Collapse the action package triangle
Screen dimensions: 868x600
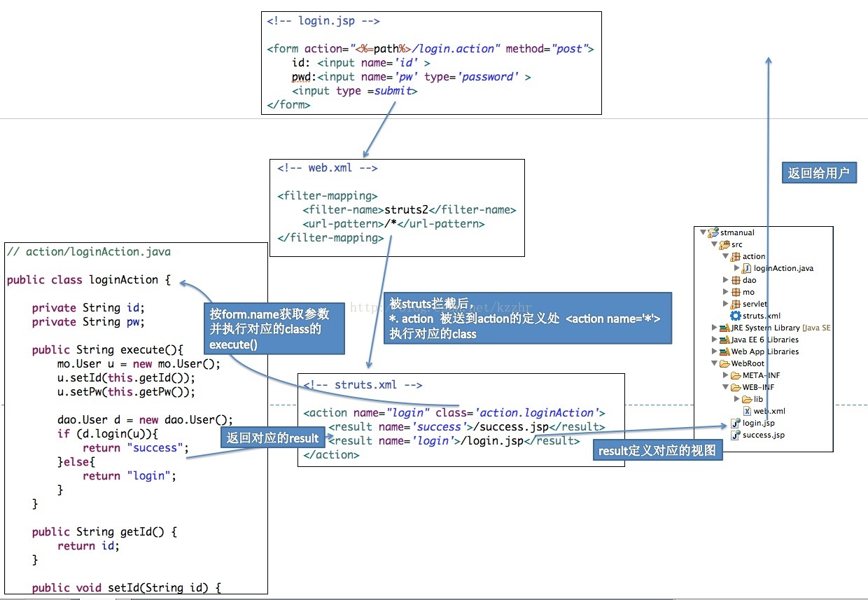point(725,256)
